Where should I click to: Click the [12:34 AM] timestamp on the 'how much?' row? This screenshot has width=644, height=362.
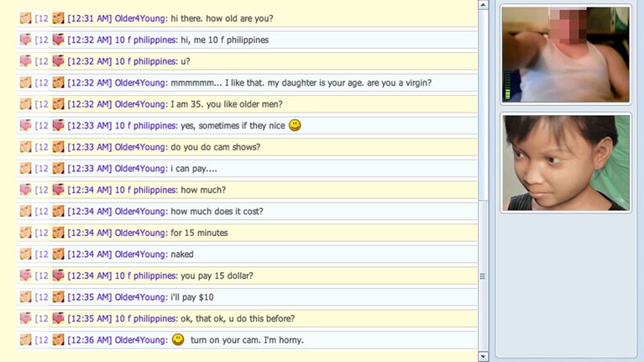pyautogui.click(x=90, y=190)
